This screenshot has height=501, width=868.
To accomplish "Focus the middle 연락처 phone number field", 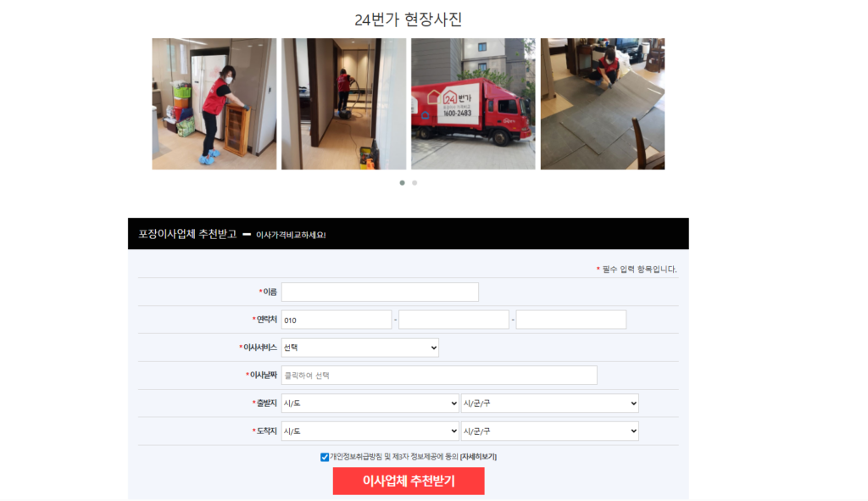I will click(x=454, y=320).
